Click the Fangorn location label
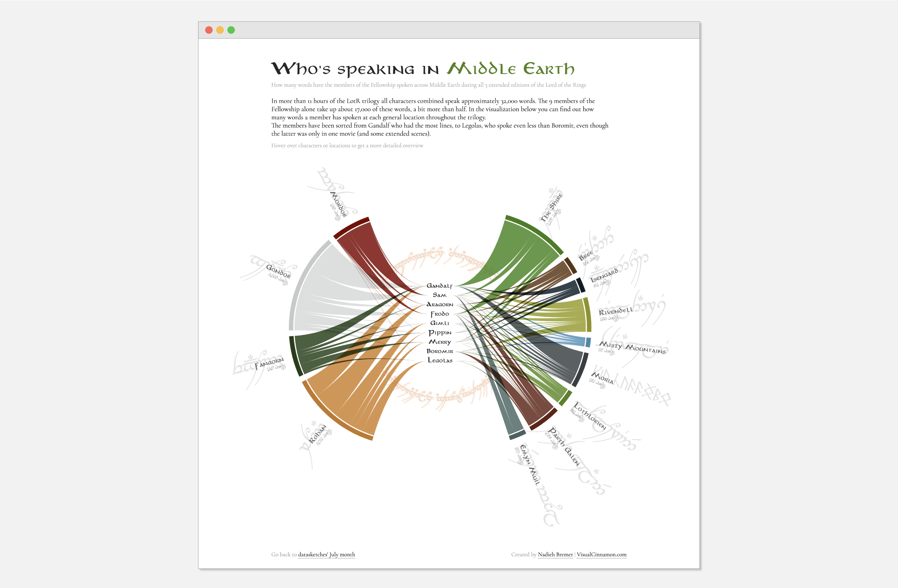The image size is (898, 588). coord(269,364)
